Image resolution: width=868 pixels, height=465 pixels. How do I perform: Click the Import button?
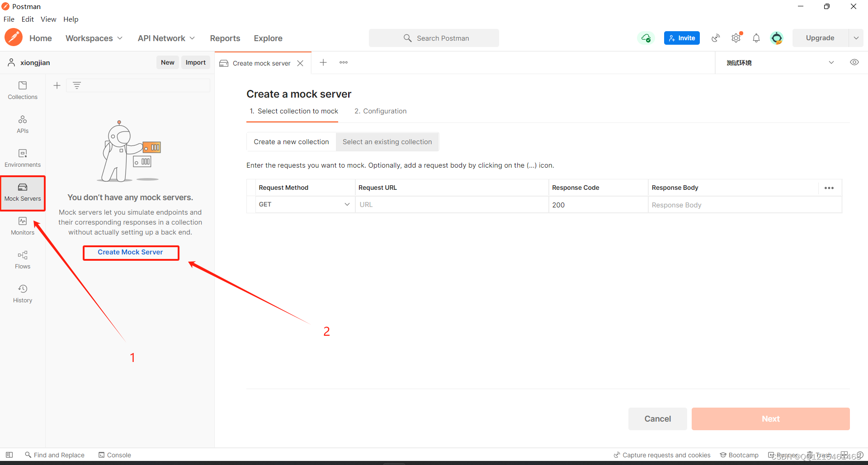[x=196, y=62]
